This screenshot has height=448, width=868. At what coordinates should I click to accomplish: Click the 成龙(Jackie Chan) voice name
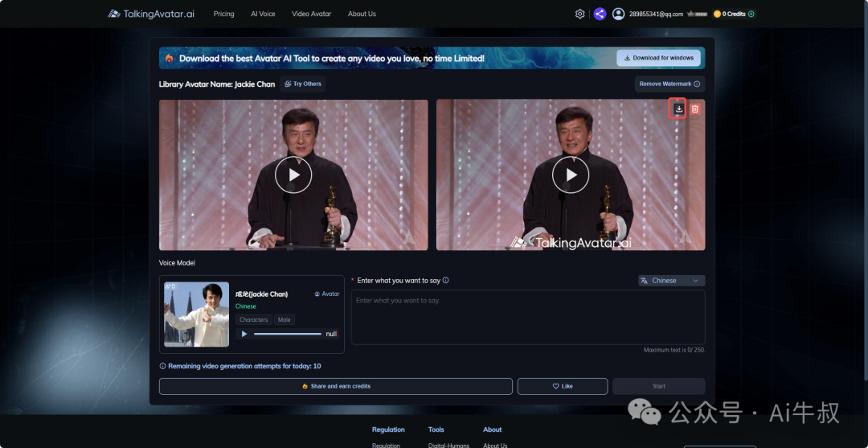tap(261, 294)
